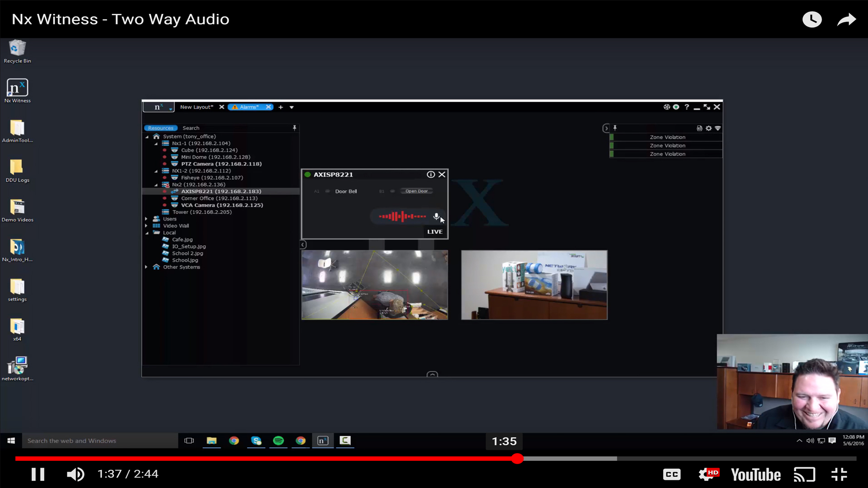This screenshot has height=488, width=868.
Task: Select Corner Office (192.168.2.113) camera
Action: 219,198
